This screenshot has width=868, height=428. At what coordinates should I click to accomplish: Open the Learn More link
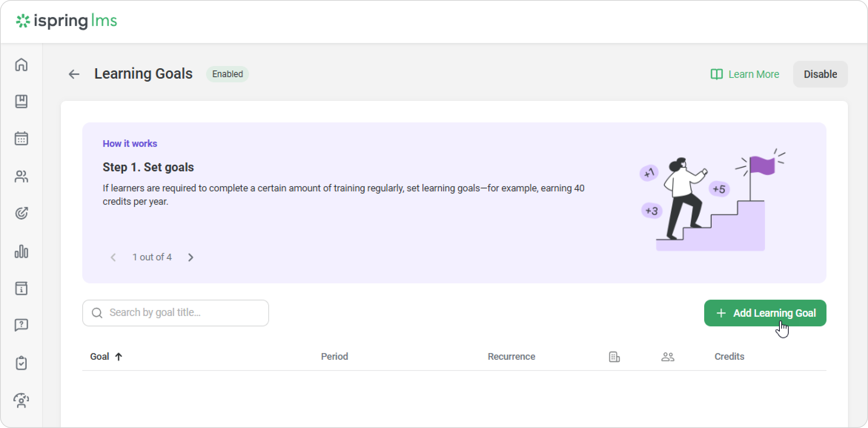coord(745,74)
